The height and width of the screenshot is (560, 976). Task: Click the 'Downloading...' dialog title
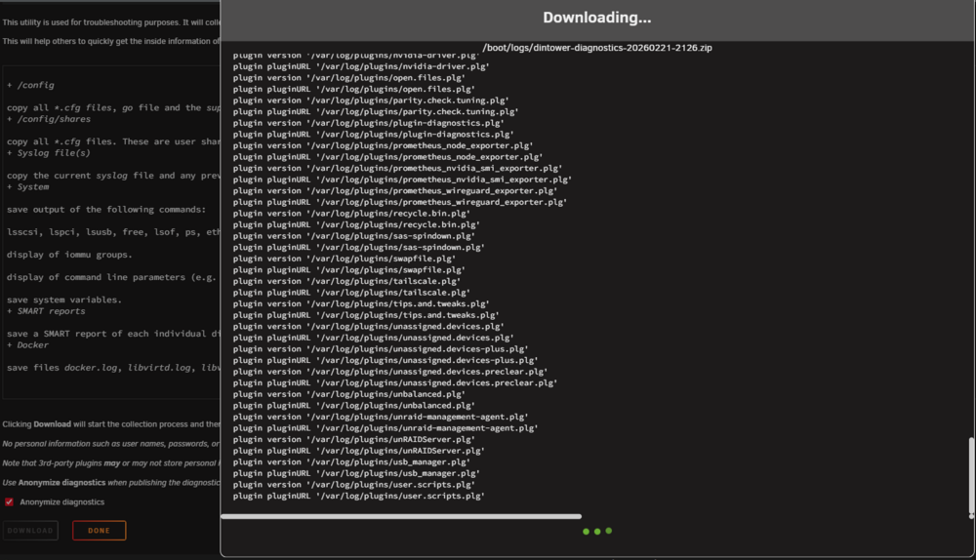[x=597, y=18]
